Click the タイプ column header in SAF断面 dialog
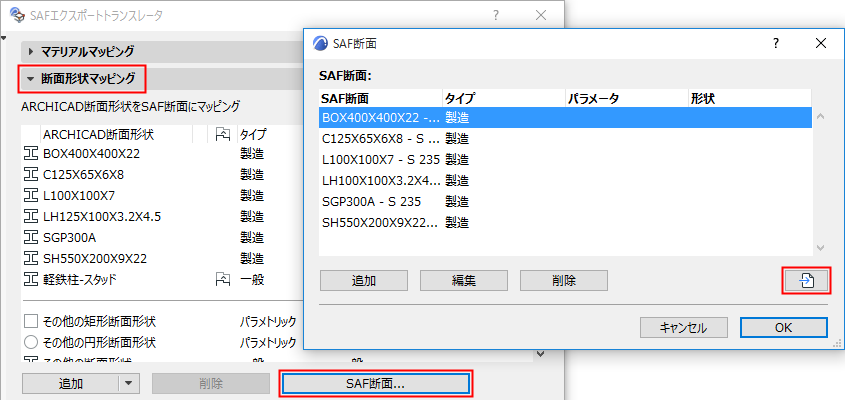845x400 pixels. pos(504,99)
